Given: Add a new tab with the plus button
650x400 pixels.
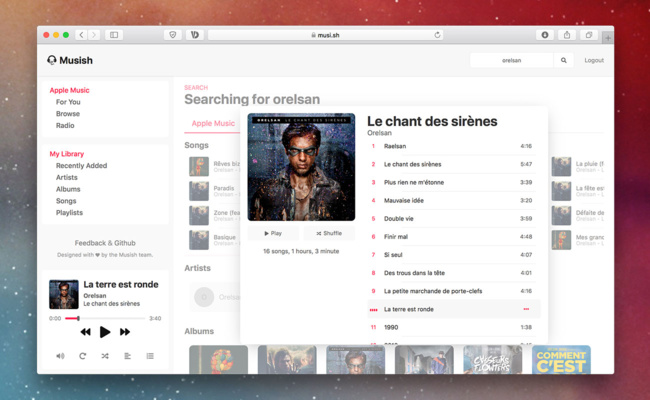Looking at the screenshot, I should pyautogui.click(x=608, y=38).
